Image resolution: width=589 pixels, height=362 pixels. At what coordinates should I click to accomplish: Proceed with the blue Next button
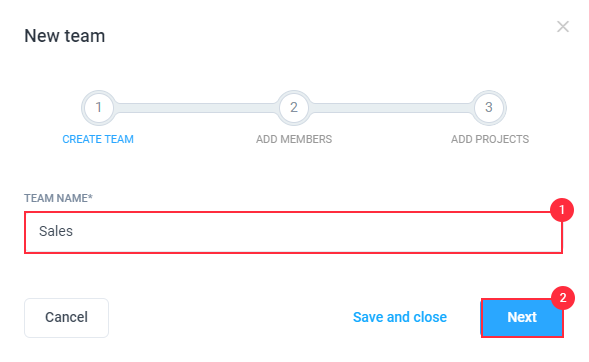click(522, 318)
